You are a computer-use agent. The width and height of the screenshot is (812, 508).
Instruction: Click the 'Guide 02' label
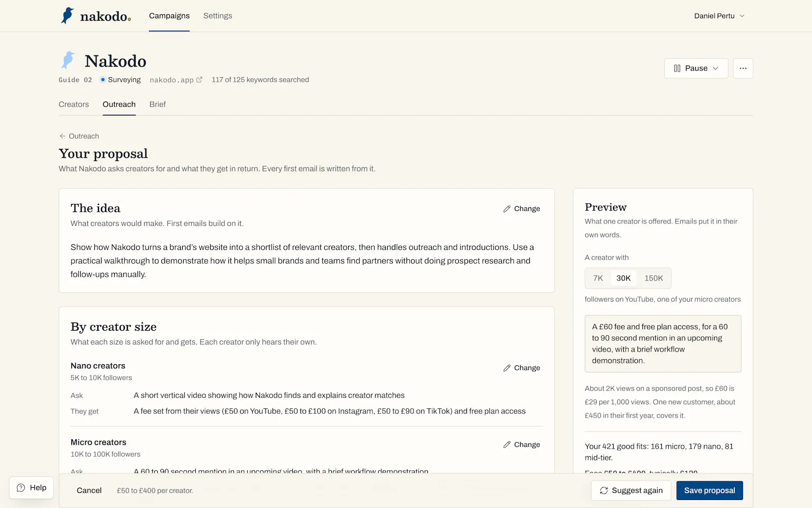point(75,80)
